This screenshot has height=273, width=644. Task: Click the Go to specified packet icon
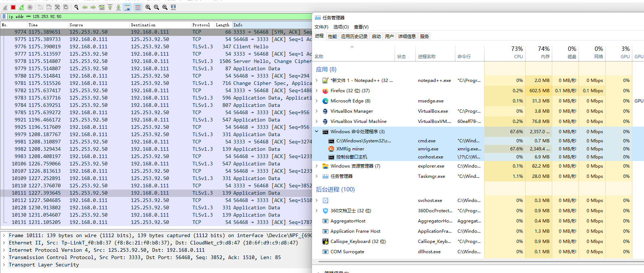click(102, 7)
